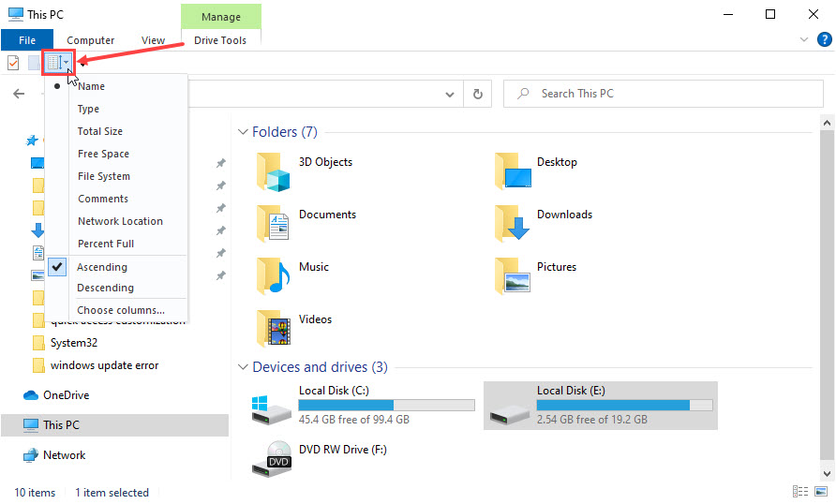The height and width of the screenshot is (504, 836).
Task: Select the DVD RW Drive (F:) icon
Action: [x=272, y=459]
